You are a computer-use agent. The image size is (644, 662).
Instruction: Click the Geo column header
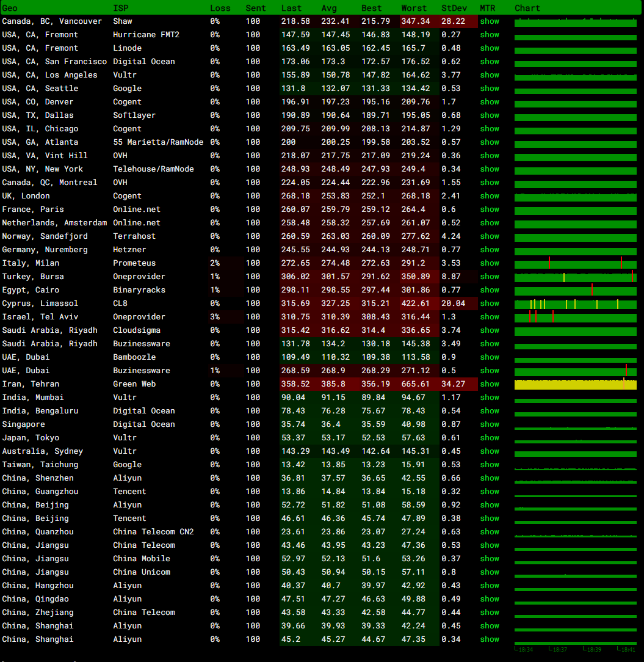[10, 8]
